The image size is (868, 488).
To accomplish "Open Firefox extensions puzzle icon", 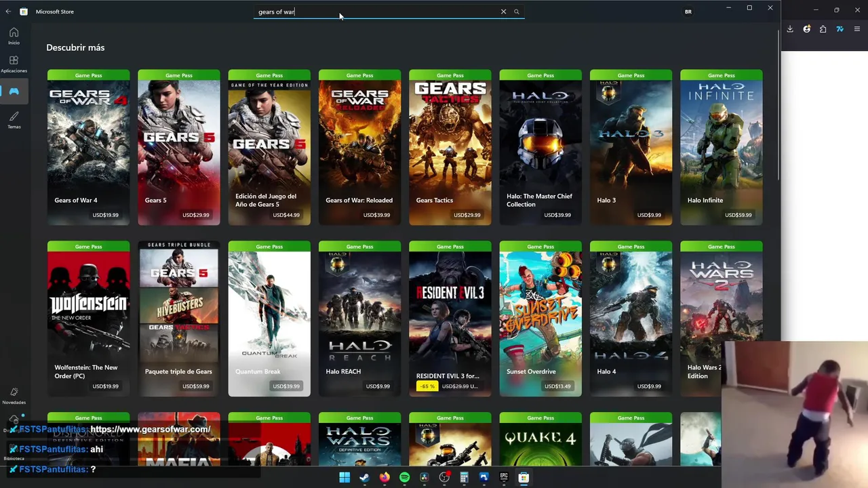I will (x=823, y=29).
